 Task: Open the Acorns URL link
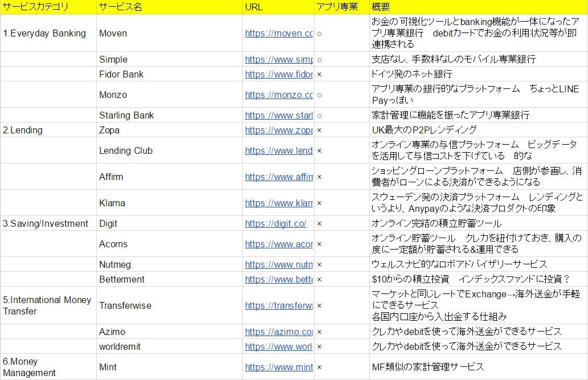tap(279, 244)
